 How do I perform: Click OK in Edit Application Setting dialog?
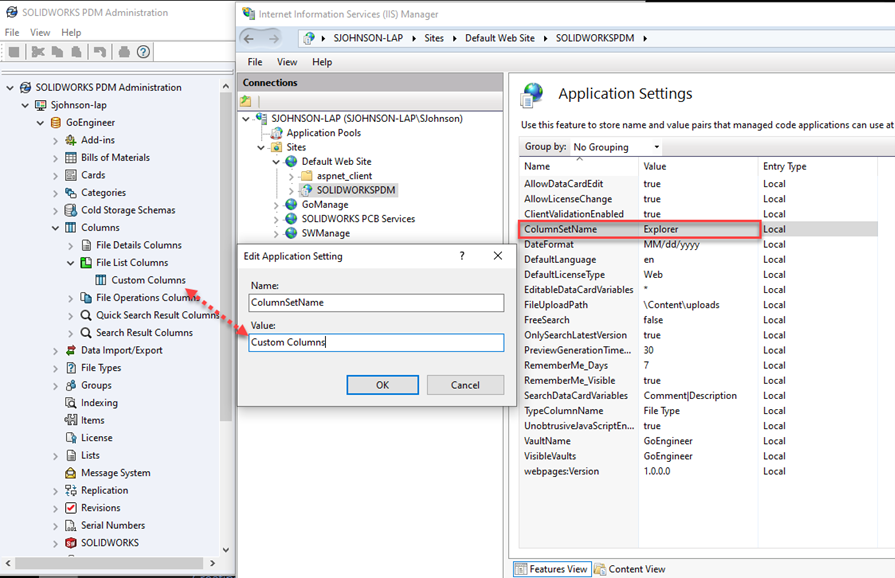click(382, 385)
